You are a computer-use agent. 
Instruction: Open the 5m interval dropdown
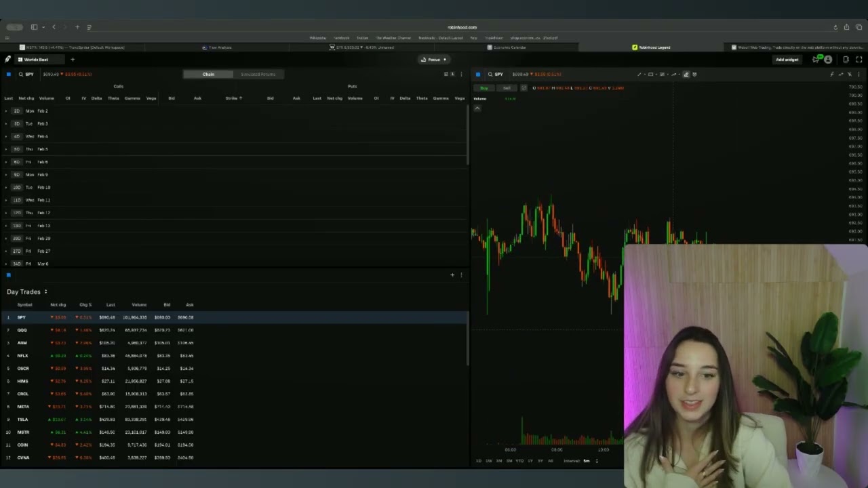[x=589, y=461]
